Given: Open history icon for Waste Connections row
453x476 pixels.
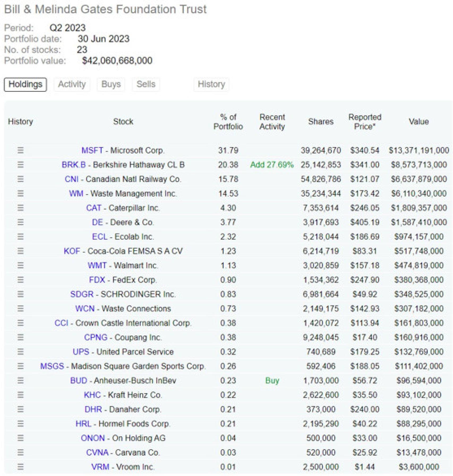Looking at the screenshot, I should point(20,308).
